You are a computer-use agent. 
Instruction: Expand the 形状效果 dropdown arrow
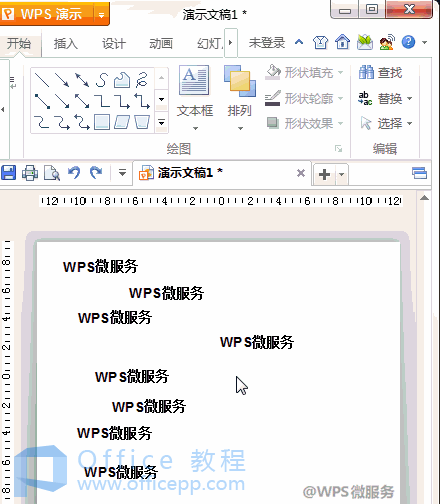tap(340, 124)
